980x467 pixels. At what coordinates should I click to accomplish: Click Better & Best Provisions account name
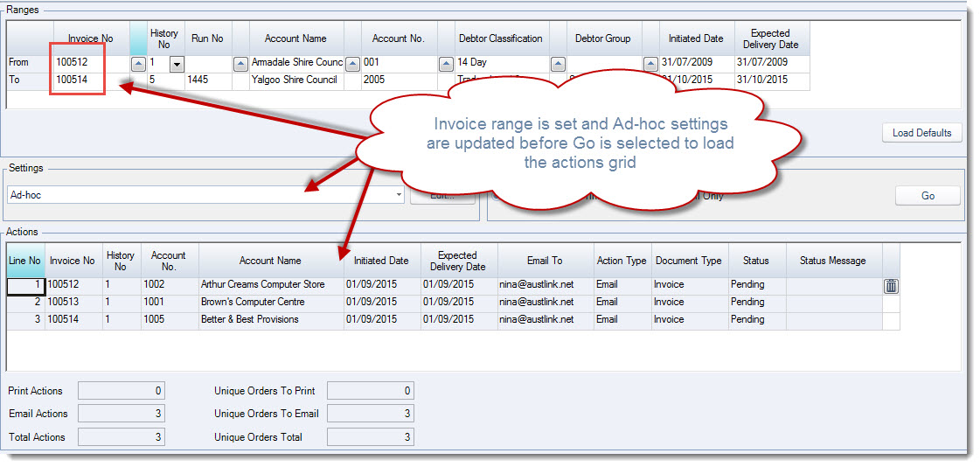[x=271, y=319]
